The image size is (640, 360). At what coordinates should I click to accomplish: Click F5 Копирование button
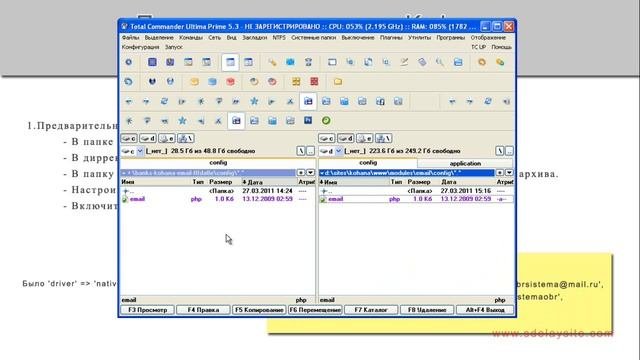point(259,310)
